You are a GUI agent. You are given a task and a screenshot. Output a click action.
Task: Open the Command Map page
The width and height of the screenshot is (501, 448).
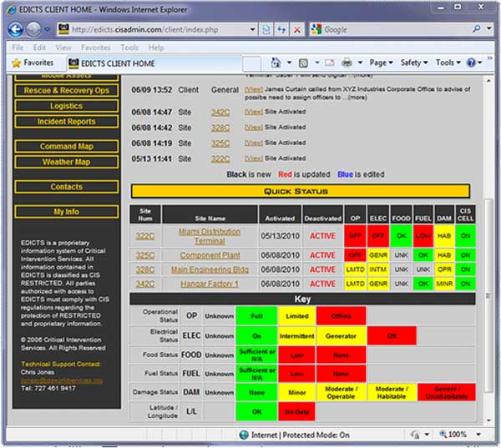point(66,147)
